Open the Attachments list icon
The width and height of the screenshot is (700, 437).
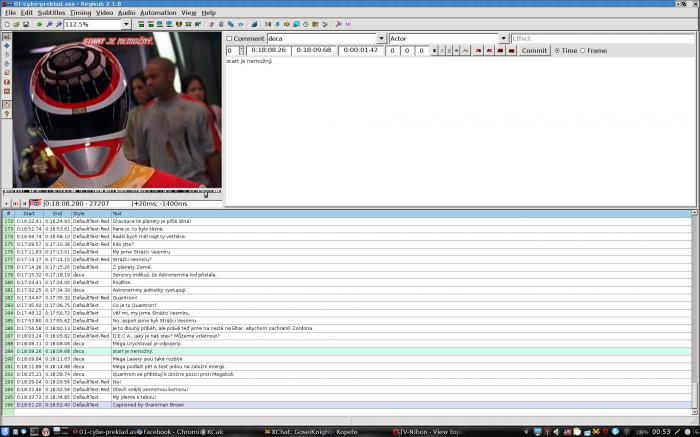point(230,24)
